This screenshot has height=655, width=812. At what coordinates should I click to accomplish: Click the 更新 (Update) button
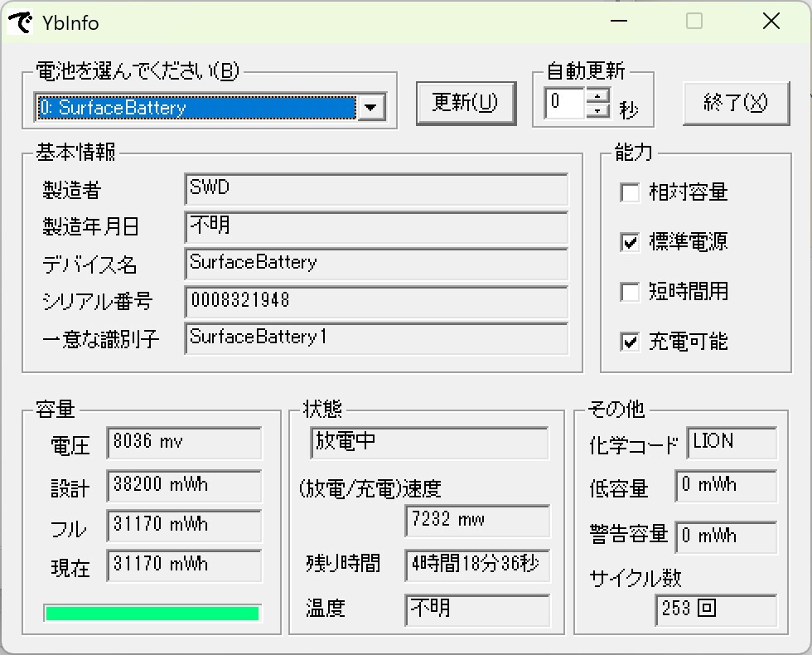pyautogui.click(x=466, y=104)
